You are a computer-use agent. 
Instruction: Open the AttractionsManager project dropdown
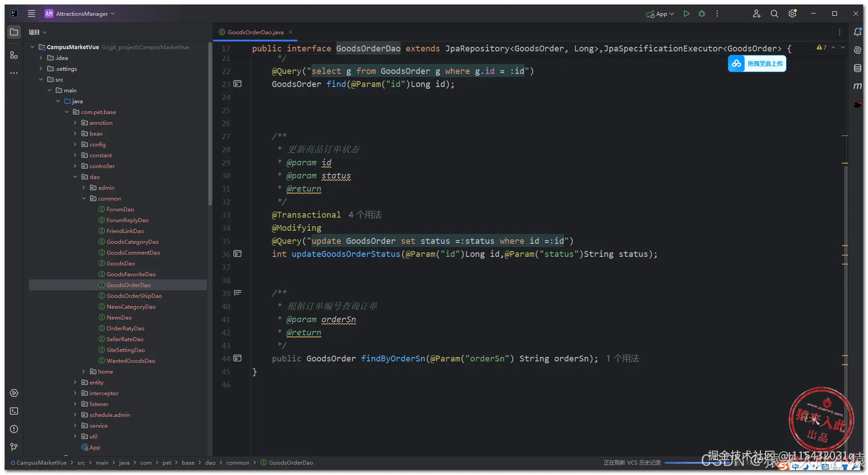click(80, 14)
